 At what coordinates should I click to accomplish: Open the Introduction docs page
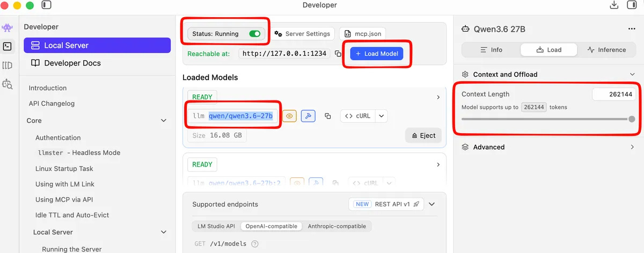coord(48,88)
